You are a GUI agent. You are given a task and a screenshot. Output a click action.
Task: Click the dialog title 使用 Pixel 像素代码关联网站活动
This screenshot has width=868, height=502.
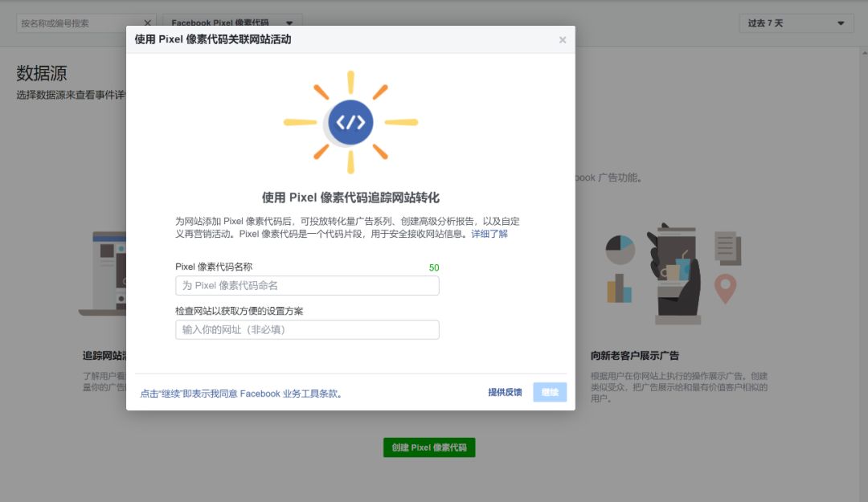pyautogui.click(x=213, y=39)
